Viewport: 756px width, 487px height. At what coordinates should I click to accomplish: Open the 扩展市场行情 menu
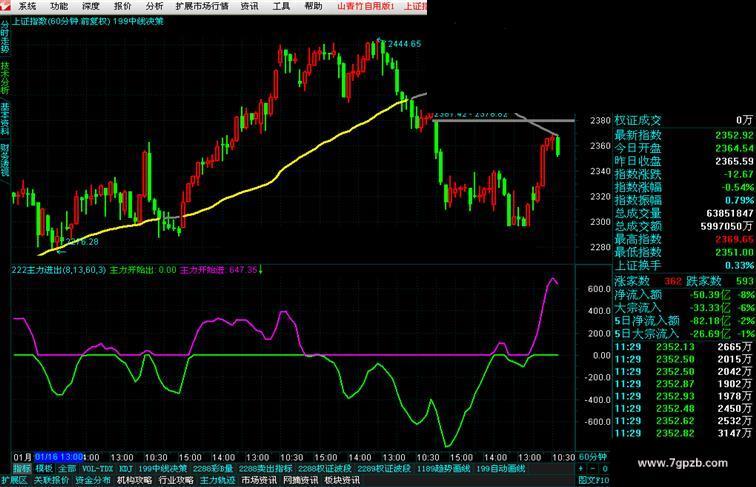pyautogui.click(x=202, y=6)
